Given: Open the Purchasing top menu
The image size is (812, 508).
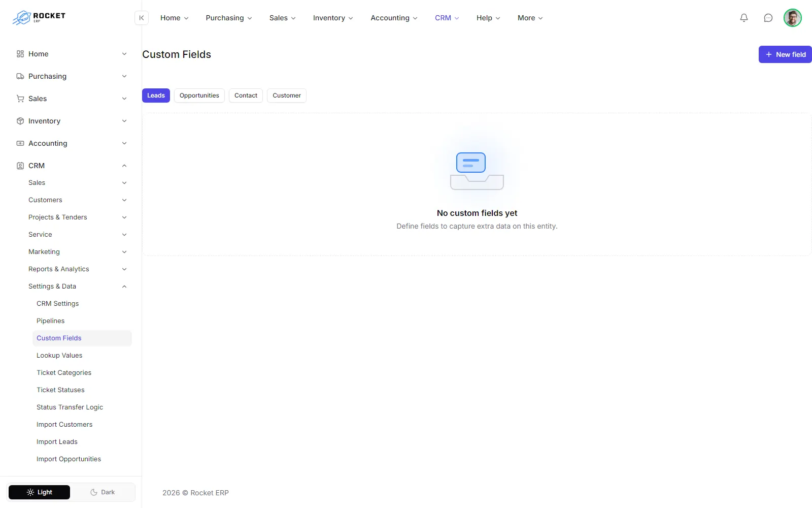Looking at the screenshot, I should [x=229, y=18].
